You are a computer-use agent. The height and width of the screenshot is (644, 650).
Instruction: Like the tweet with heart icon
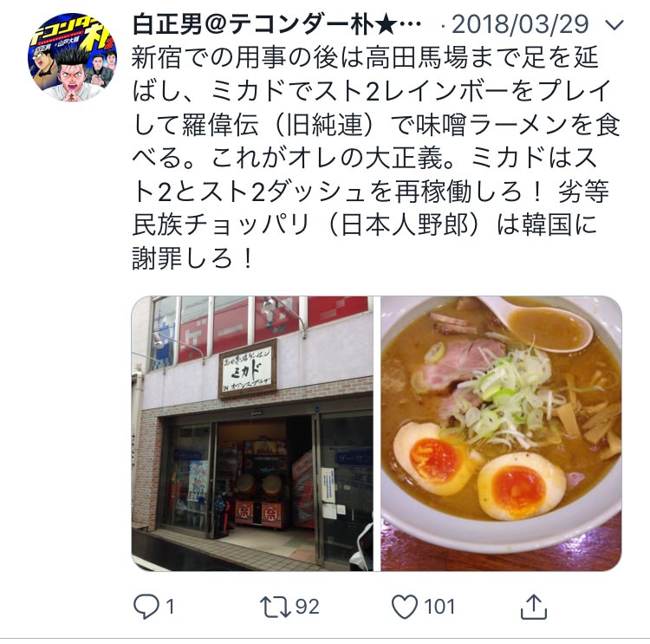tap(405, 607)
